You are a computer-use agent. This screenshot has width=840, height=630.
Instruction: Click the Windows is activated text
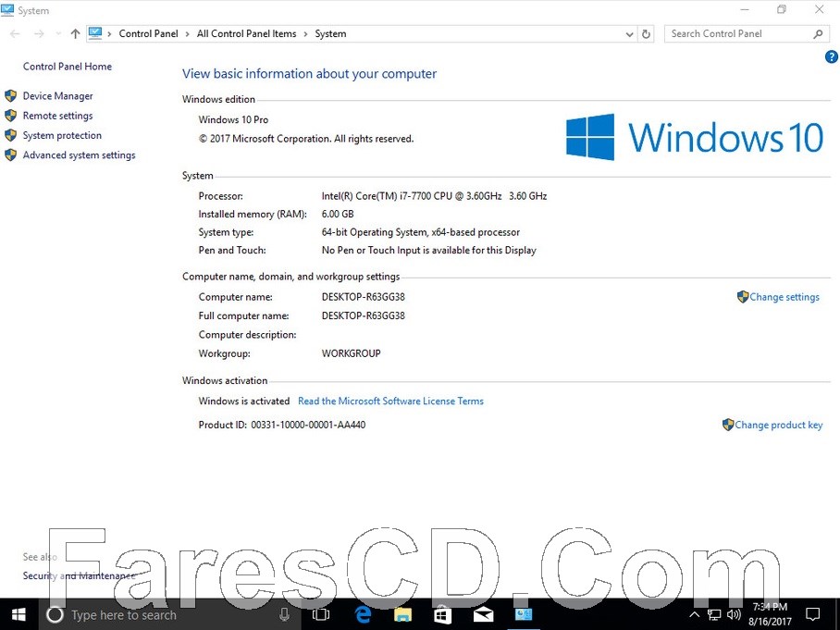243,401
